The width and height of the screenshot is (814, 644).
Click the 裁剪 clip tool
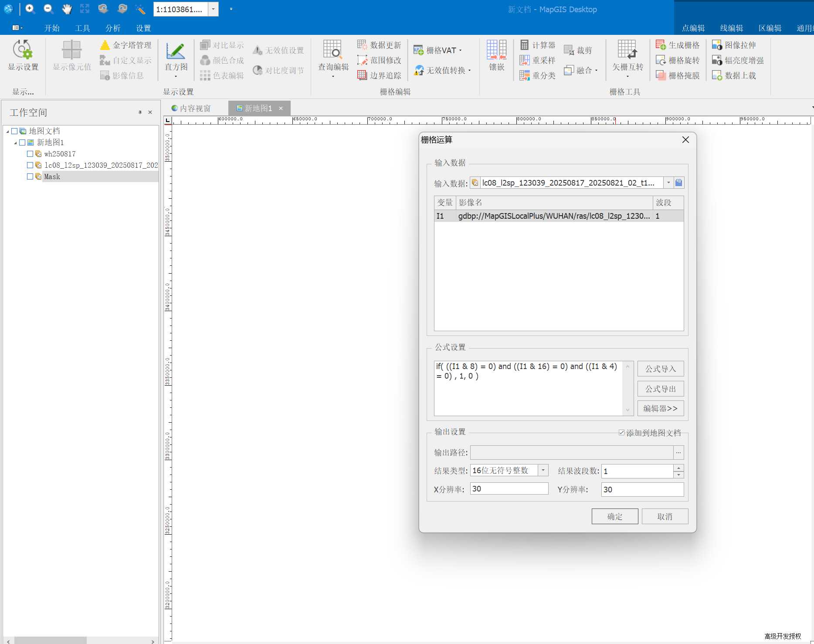click(x=578, y=51)
